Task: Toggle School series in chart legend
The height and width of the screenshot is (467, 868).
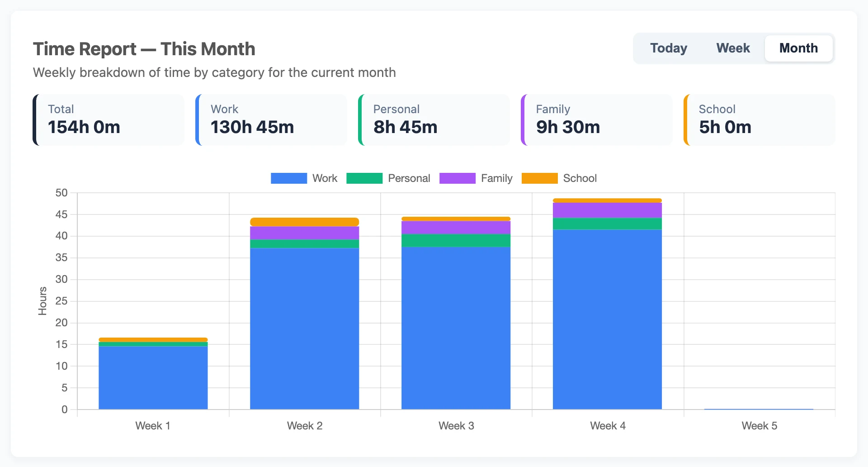Action: click(x=559, y=178)
